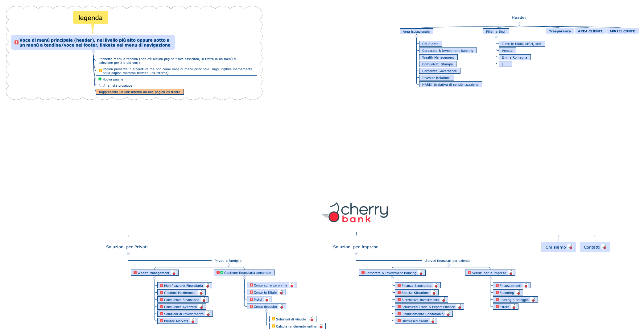Click cherry icon on Corporate & Investment Banking
The width and height of the screenshot is (644, 334).
tap(421, 273)
